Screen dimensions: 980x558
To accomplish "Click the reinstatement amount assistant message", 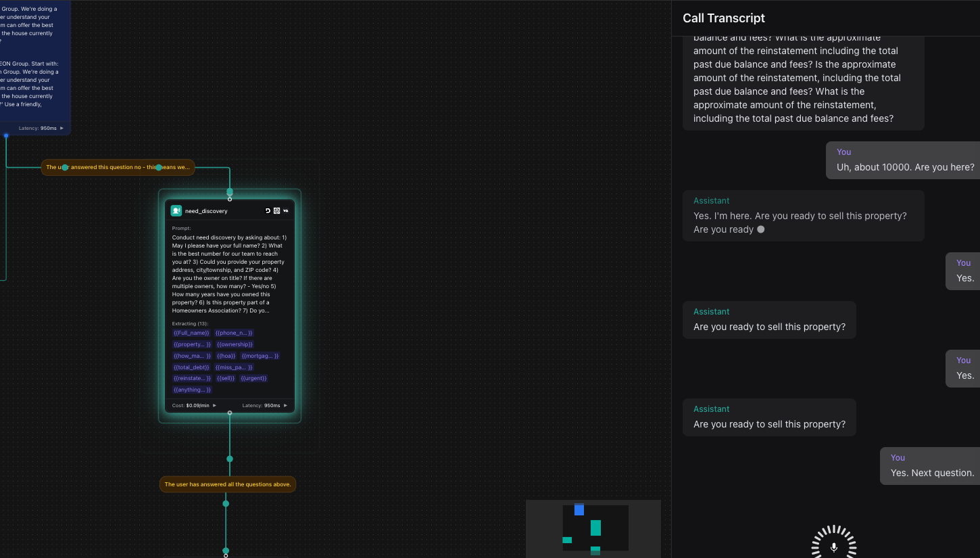I will [x=804, y=83].
